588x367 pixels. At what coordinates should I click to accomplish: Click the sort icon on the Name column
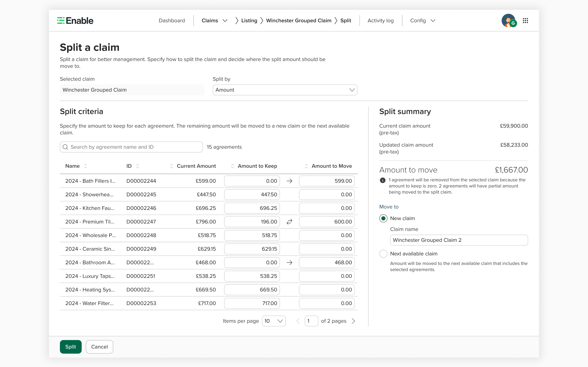86,166
